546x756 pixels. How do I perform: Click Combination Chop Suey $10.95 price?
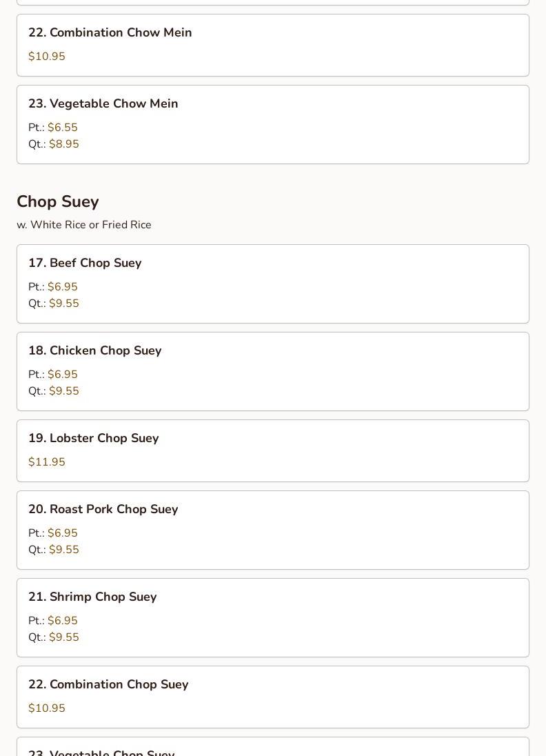click(47, 708)
